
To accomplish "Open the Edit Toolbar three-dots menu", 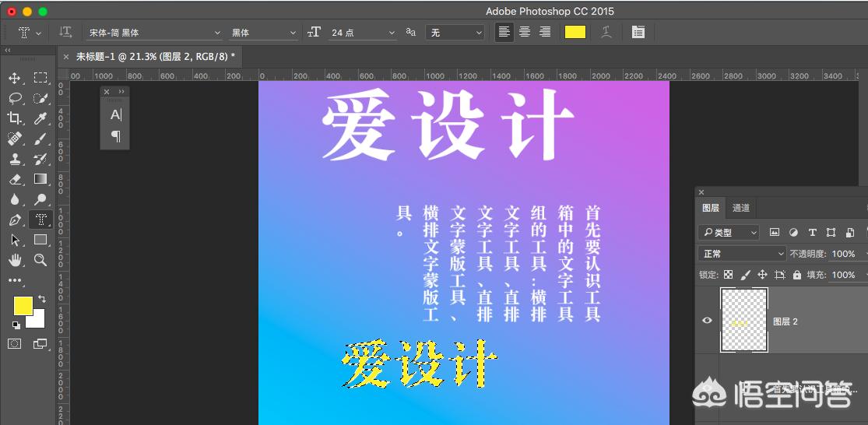I will pyautogui.click(x=14, y=280).
